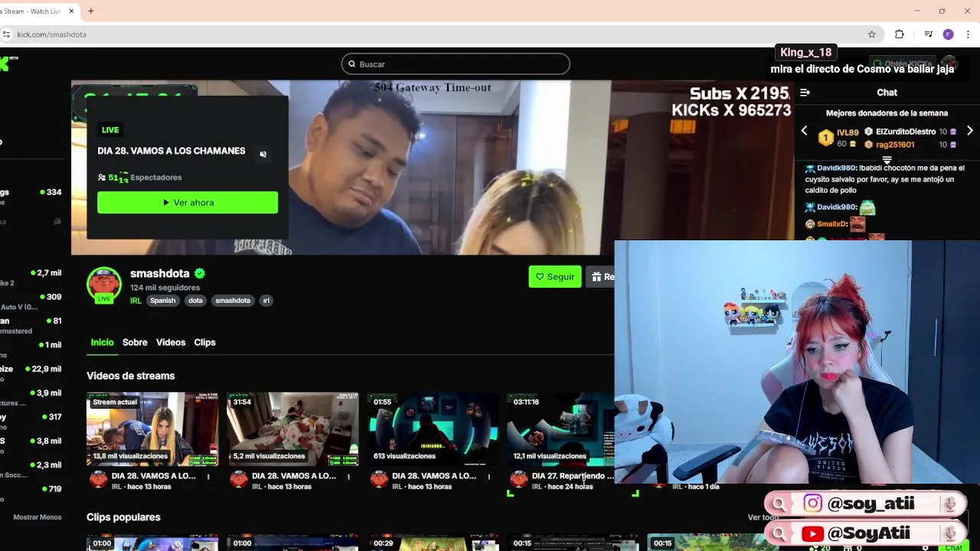The width and height of the screenshot is (980, 551).
Task: Click the rag251601 donor name
Action: [895, 145]
